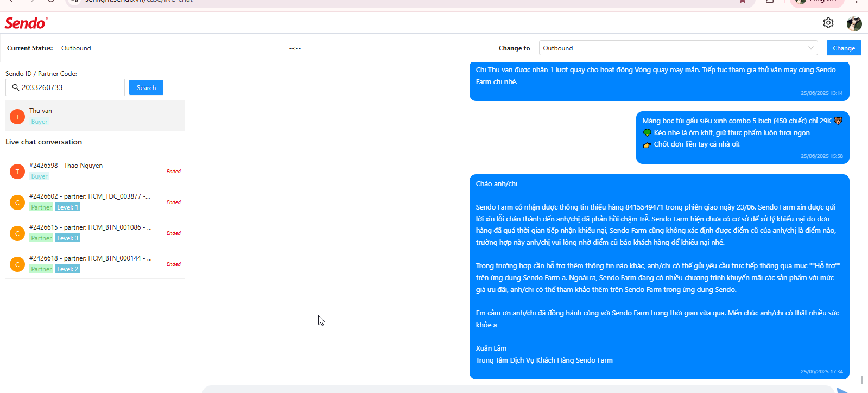Click the Buyer tag under Thao Nguyen
This screenshot has height=393, width=868.
pos(39,176)
